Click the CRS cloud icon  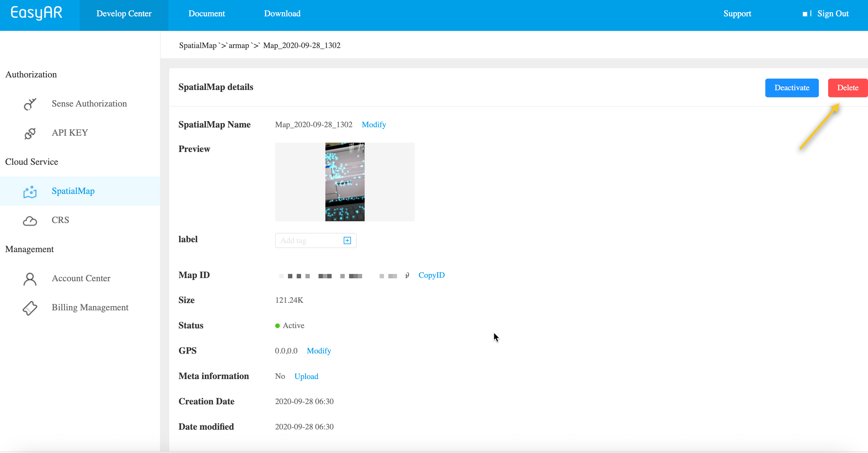30,221
